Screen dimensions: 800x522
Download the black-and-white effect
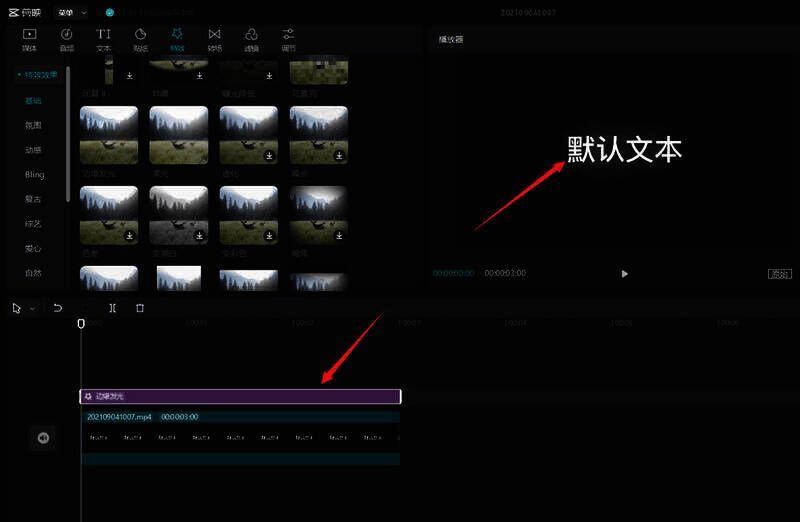click(199, 235)
